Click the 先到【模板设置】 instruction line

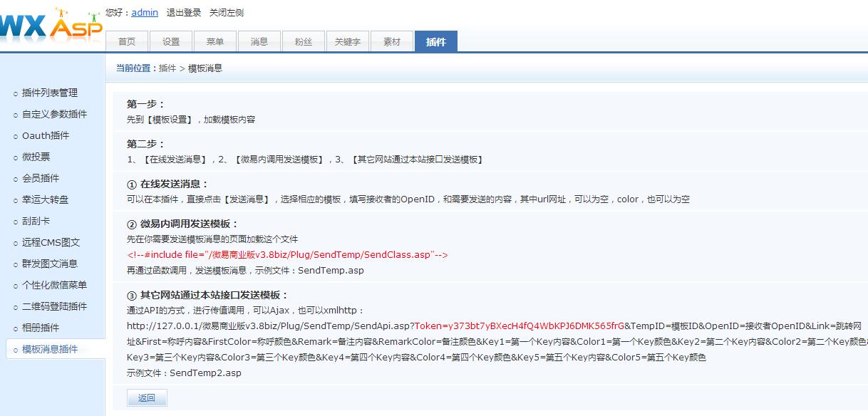191,120
